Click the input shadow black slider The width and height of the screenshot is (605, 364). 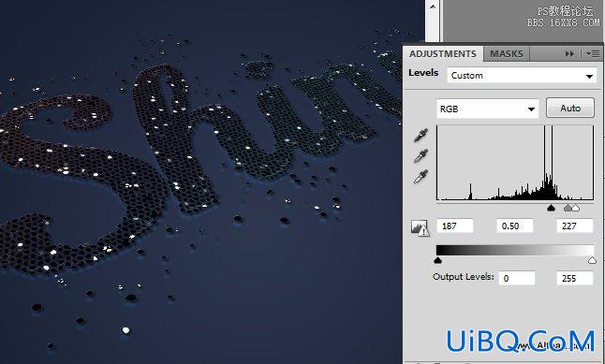[551, 209]
